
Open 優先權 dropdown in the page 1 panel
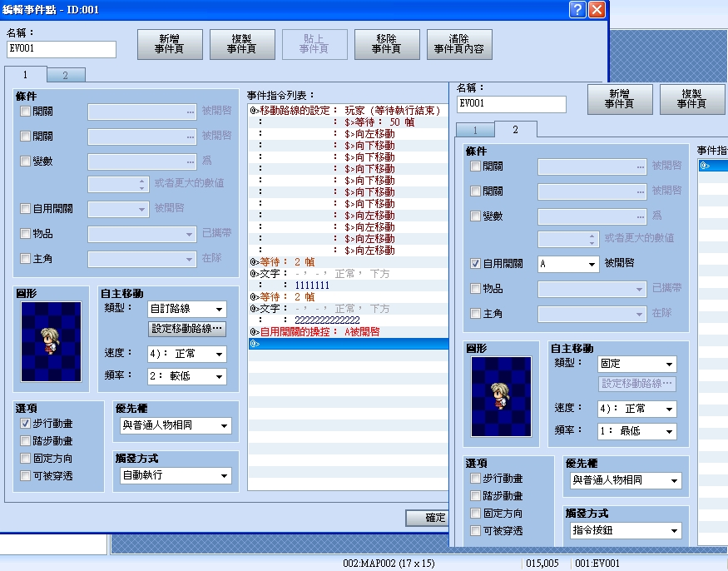(x=176, y=425)
